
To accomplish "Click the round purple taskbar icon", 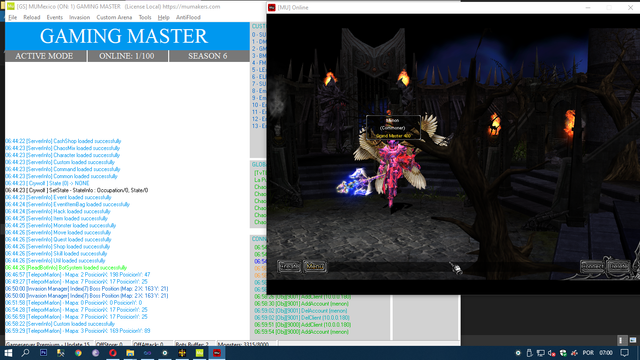I will [96, 353].
